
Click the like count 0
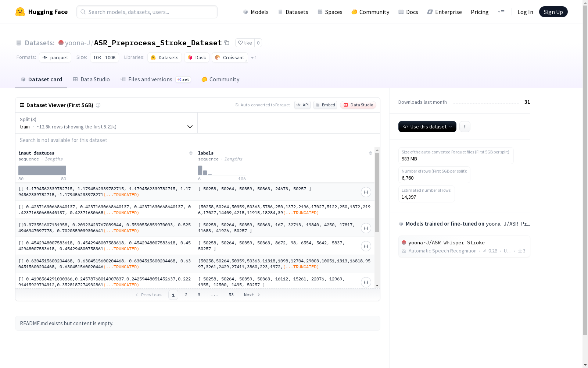(258, 43)
